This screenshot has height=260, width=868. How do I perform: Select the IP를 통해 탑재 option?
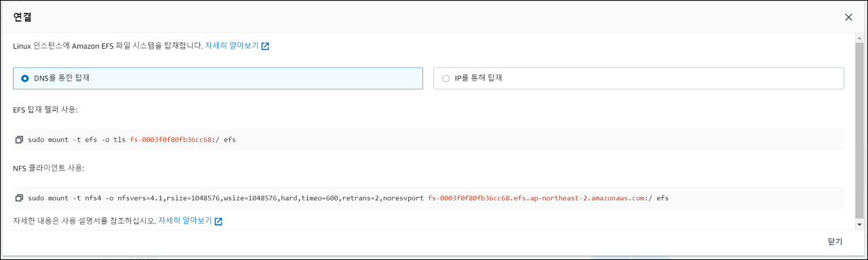638,78
